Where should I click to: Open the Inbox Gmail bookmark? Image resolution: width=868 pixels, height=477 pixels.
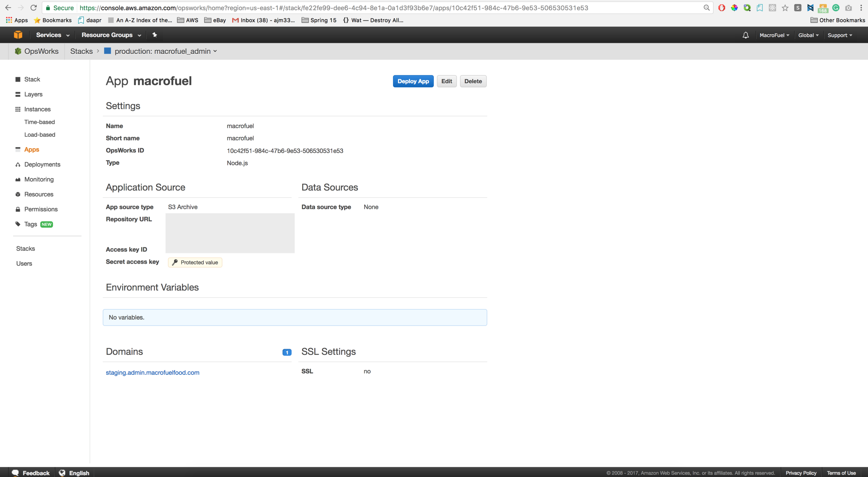(263, 20)
